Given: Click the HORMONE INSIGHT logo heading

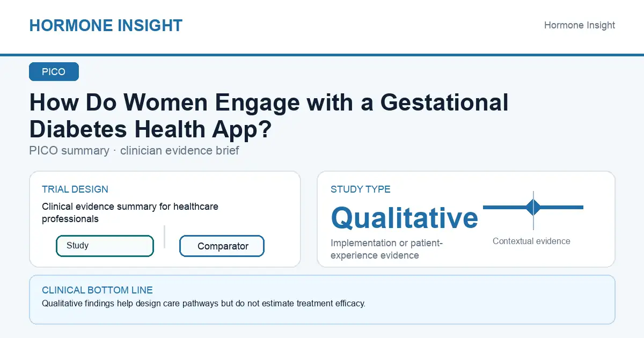Looking at the screenshot, I should 106,25.
